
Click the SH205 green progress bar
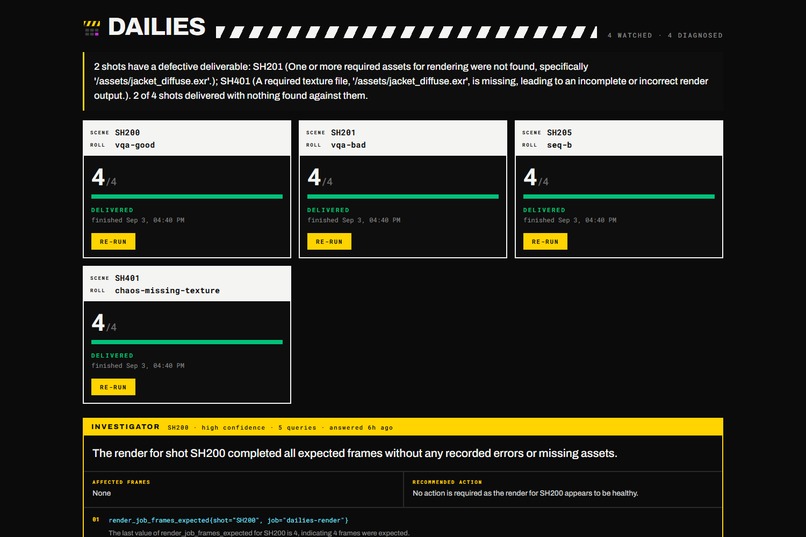[618, 196]
